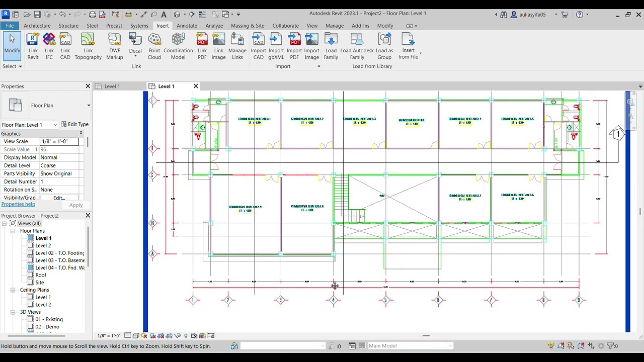Click the DWF Markup tool
The height and width of the screenshot is (362, 644).
pyautogui.click(x=114, y=46)
